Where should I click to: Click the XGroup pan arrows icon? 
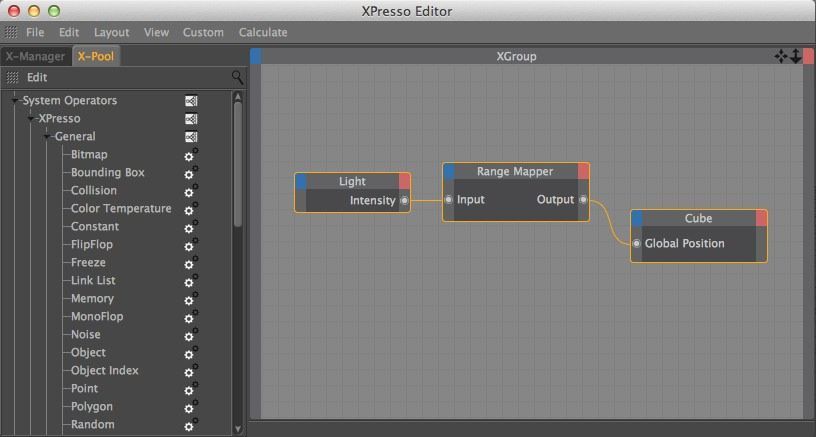pyautogui.click(x=781, y=56)
